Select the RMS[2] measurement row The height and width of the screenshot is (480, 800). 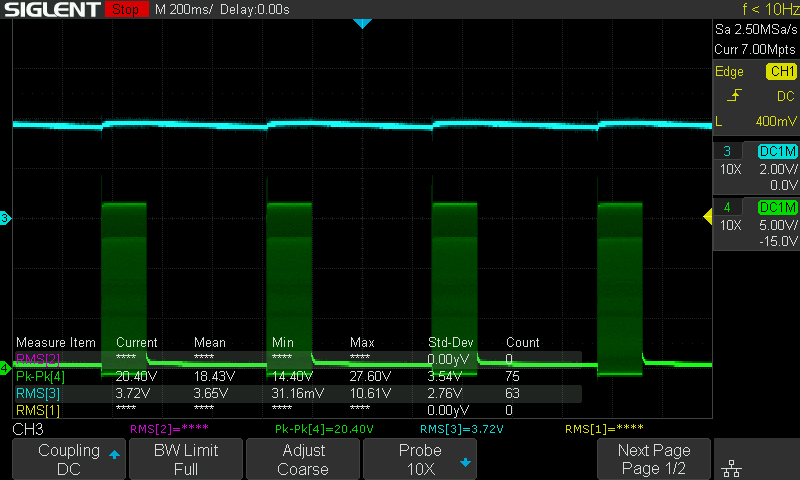point(298,359)
